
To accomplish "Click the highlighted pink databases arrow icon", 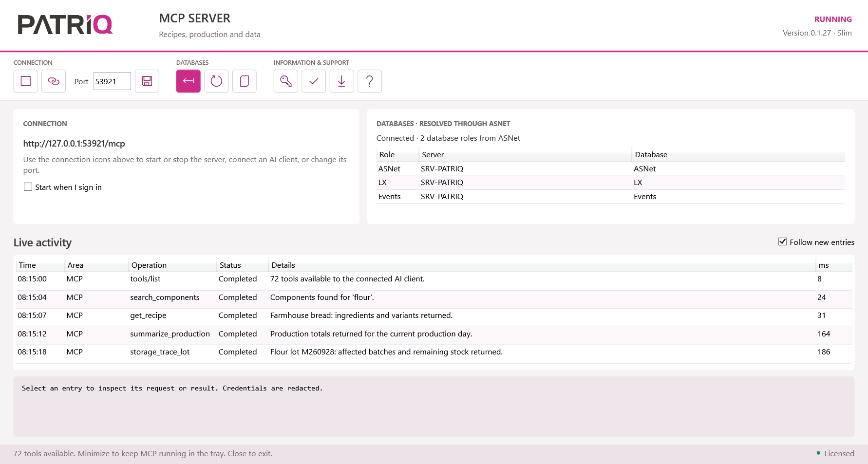I will tap(189, 81).
